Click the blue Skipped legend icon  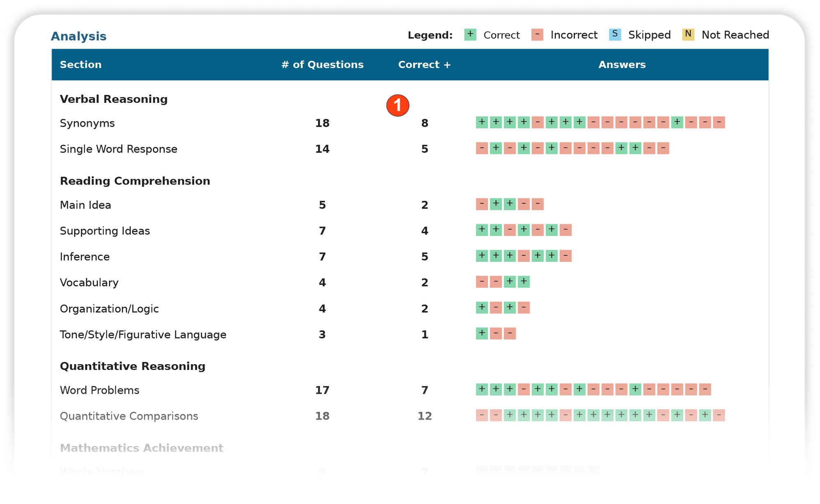[615, 34]
